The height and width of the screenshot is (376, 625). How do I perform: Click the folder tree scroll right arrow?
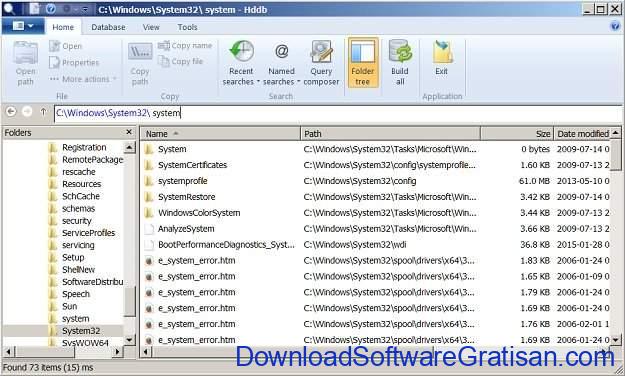pos(117,352)
